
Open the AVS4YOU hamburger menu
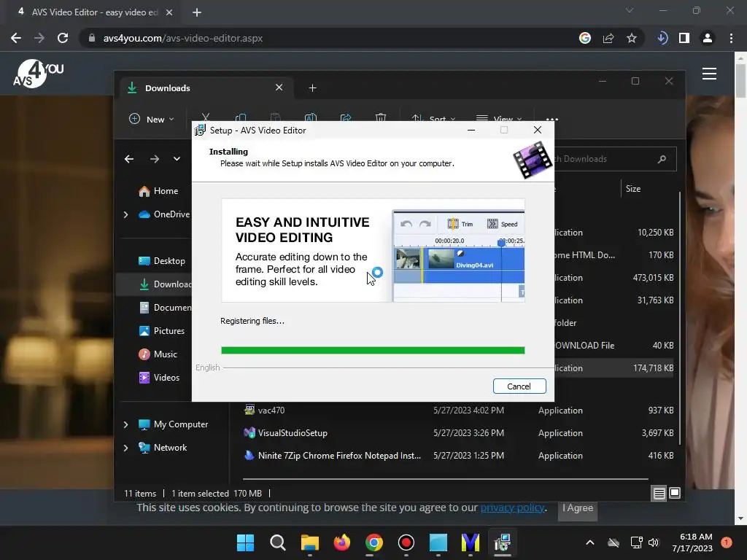(709, 74)
